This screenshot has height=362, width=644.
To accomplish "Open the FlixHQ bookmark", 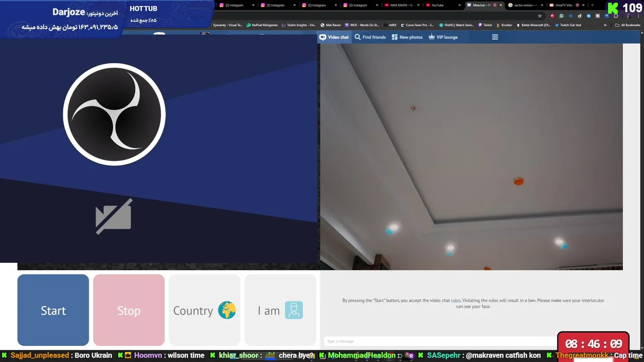I will (x=456, y=25).
